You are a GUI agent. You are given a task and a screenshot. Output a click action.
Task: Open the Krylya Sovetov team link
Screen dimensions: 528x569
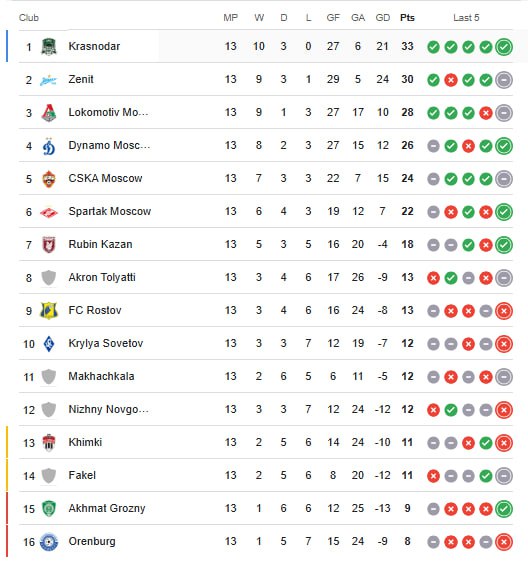[x=106, y=343]
